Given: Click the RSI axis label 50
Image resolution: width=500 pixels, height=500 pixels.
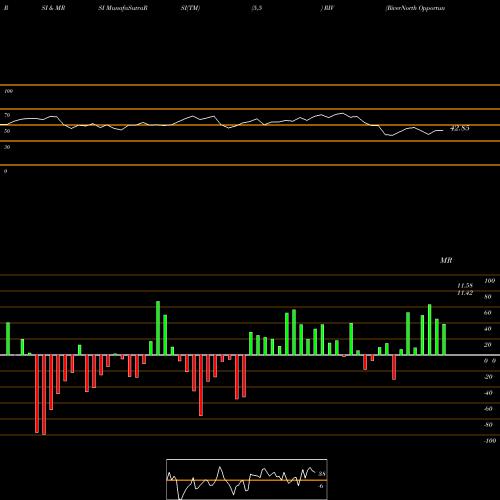Looking at the screenshot, I should click(7, 131).
